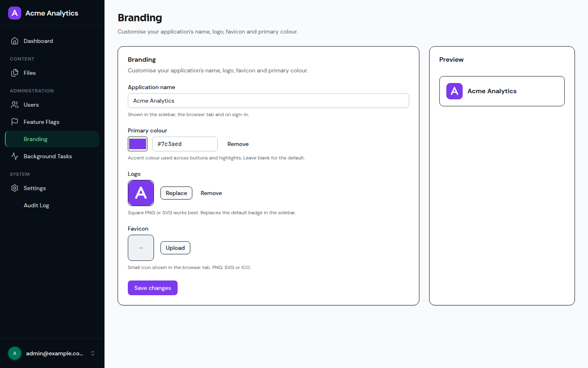This screenshot has width=588, height=368.
Task: Click the admin avatar circle
Action: [15, 353]
